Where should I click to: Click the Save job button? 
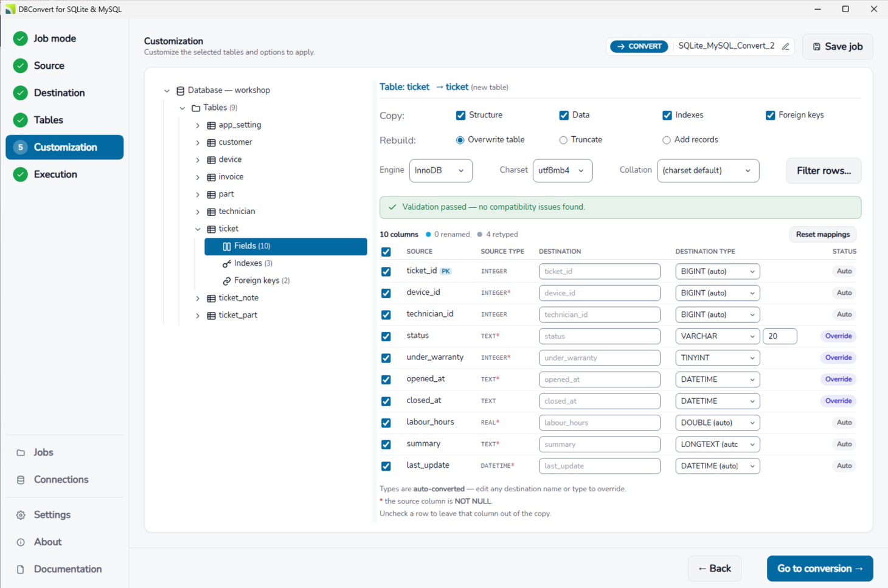click(x=838, y=47)
